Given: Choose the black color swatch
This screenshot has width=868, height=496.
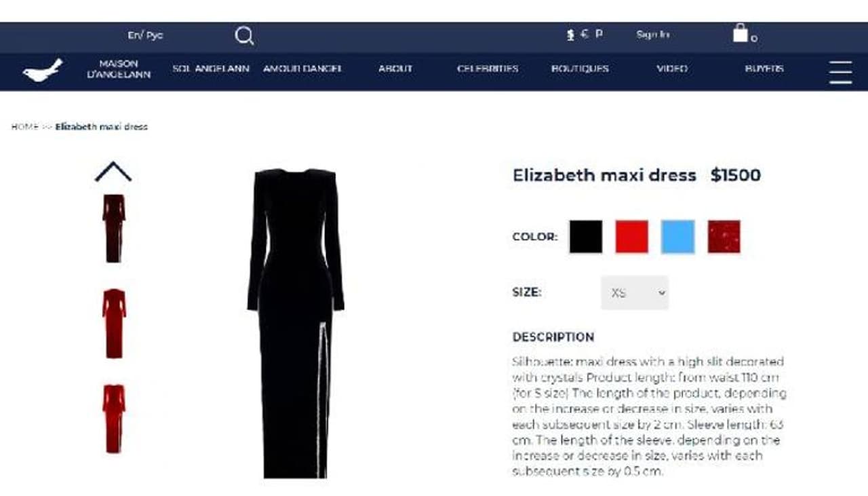Looking at the screenshot, I should [586, 237].
